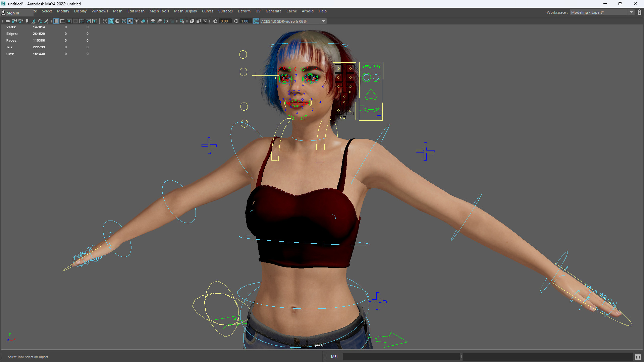Click the Lock Camera icon

click(x=14, y=21)
